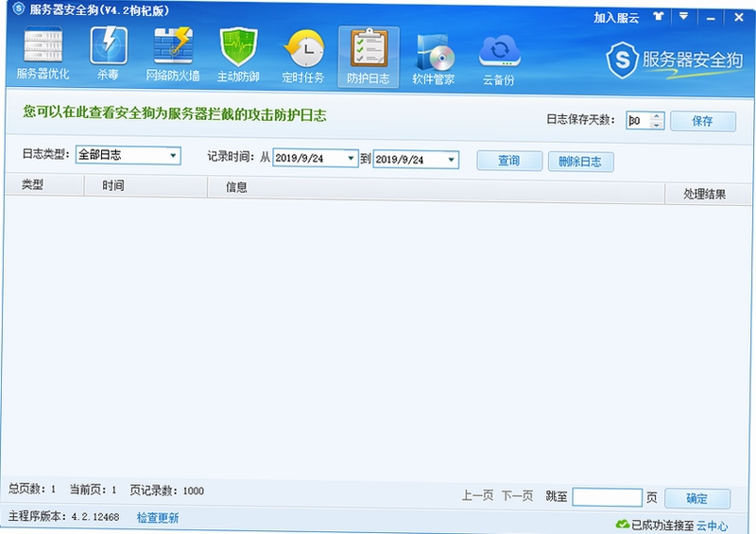Click the 查询 query button
The image size is (756, 534).
[509, 161]
